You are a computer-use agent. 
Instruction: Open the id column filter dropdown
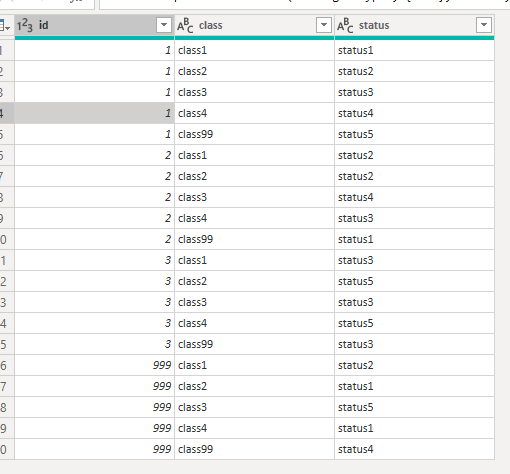[x=164, y=25]
